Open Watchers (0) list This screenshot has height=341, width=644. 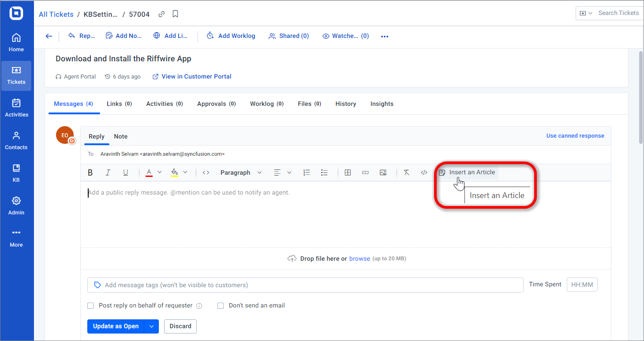click(346, 36)
